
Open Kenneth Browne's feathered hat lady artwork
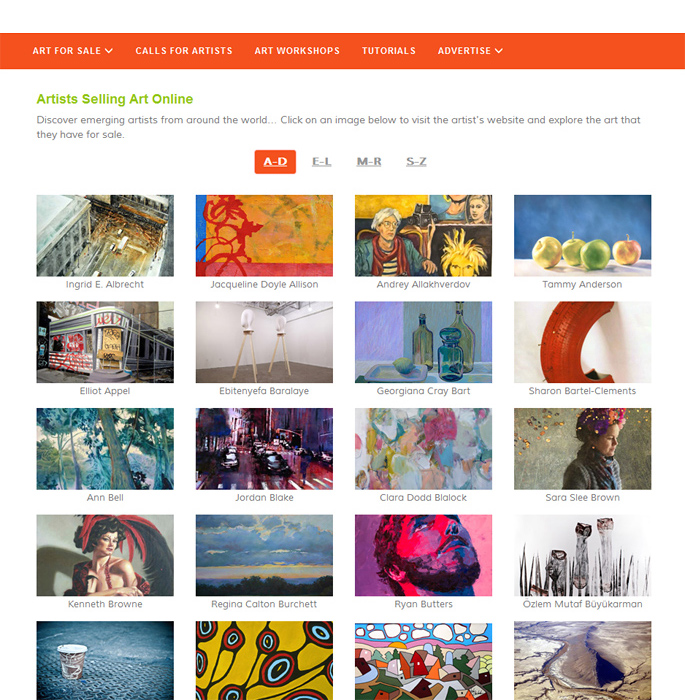pos(105,555)
